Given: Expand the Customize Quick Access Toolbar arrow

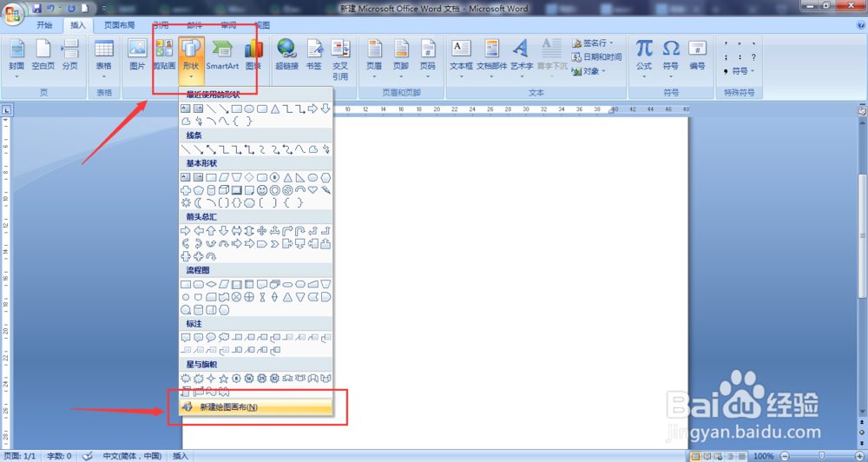Looking at the screenshot, I should (105, 9).
